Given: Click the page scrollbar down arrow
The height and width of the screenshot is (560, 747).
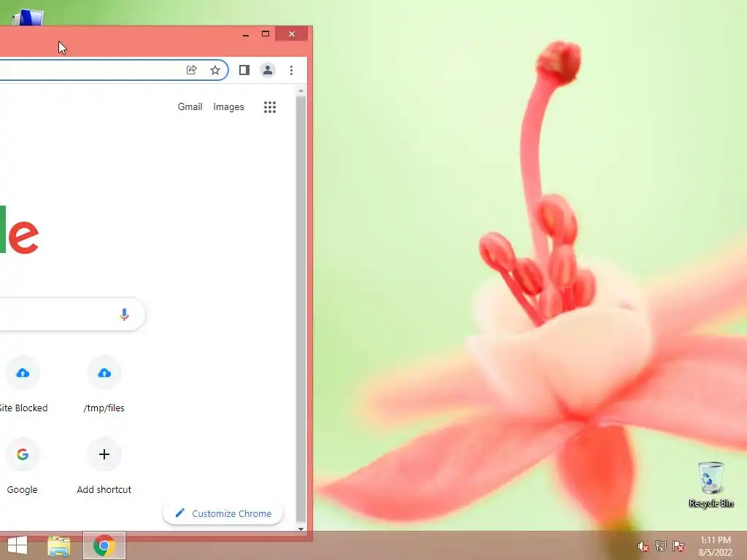Looking at the screenshot, I should tap(301, 529).
